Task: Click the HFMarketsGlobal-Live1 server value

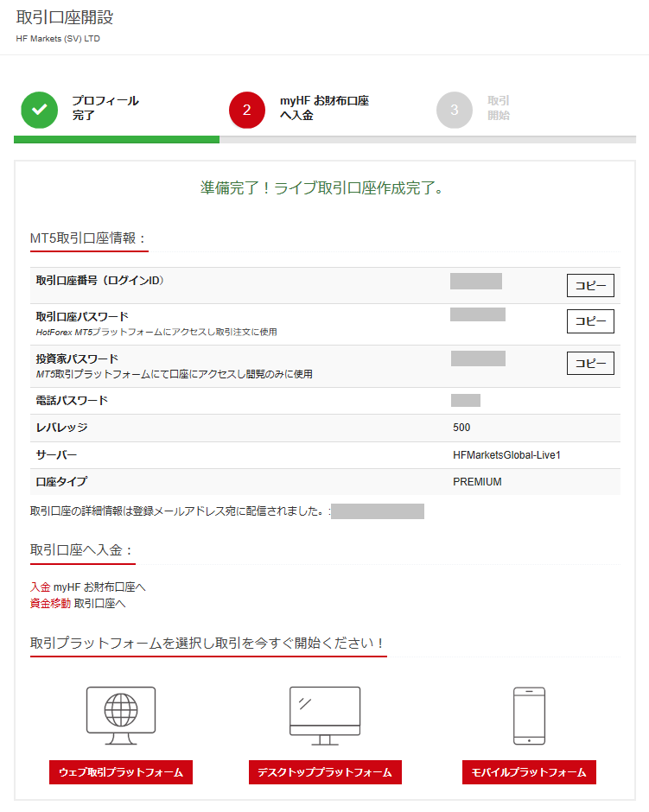Action: pyautogui.click(x=506, y=455)
